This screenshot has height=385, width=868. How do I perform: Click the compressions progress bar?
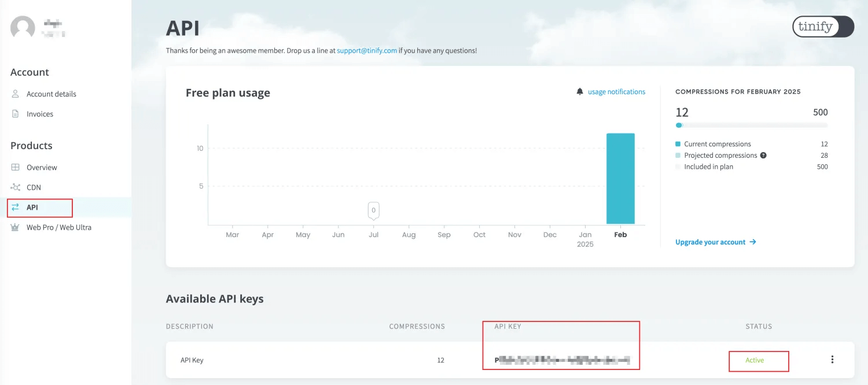tap(751, 125)
